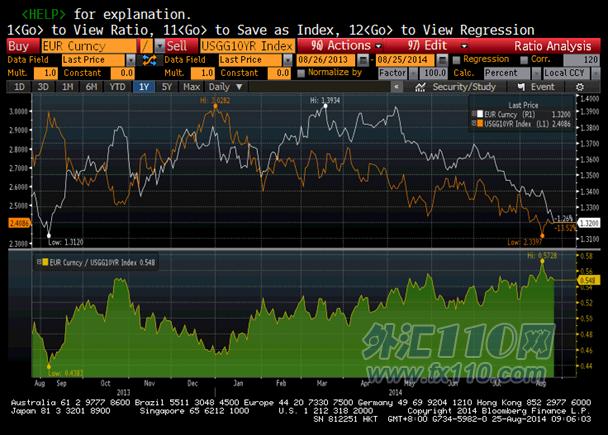The width and height of the screenshot is (608, 435).
Task: Click the -1.26% change label
Action: 564,219
